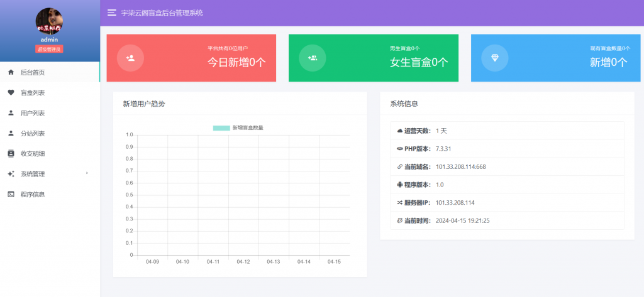Open 收支明细 menu item
This screenshot has height=297, width=644.
[50, 153]
